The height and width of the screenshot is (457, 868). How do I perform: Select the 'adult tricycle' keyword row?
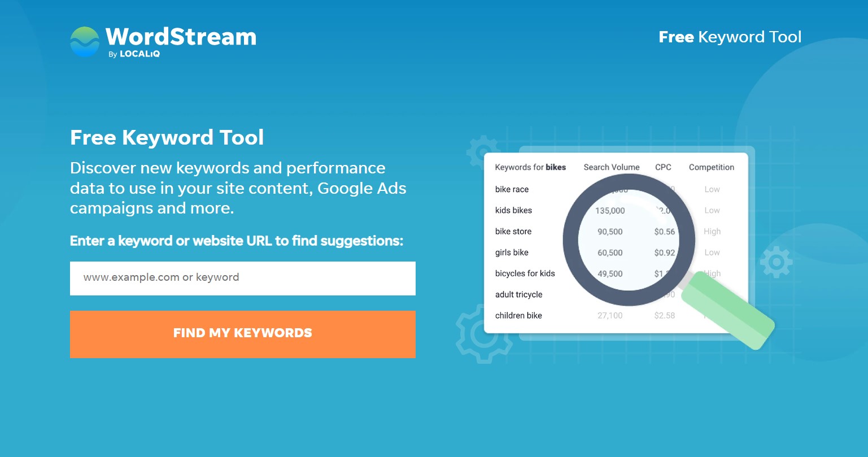[x=616, y=294]
